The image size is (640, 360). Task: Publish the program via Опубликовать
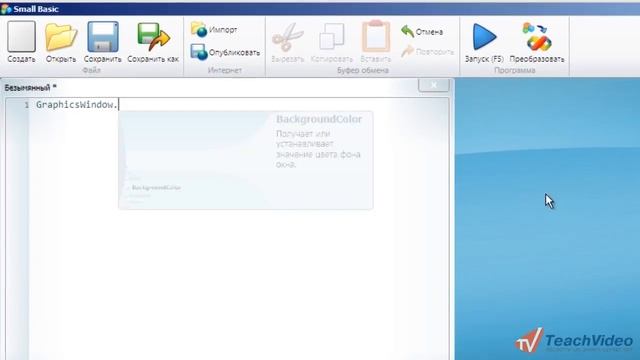[225, 52]
